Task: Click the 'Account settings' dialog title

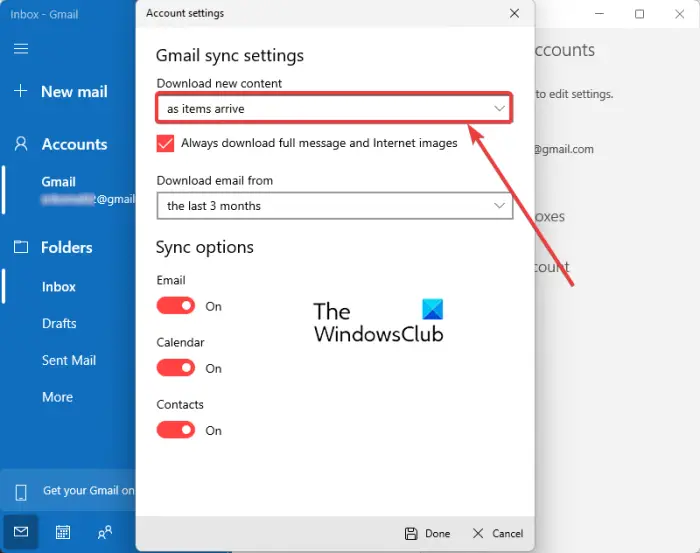Action: pyautogui.click(x=185, y=13)
